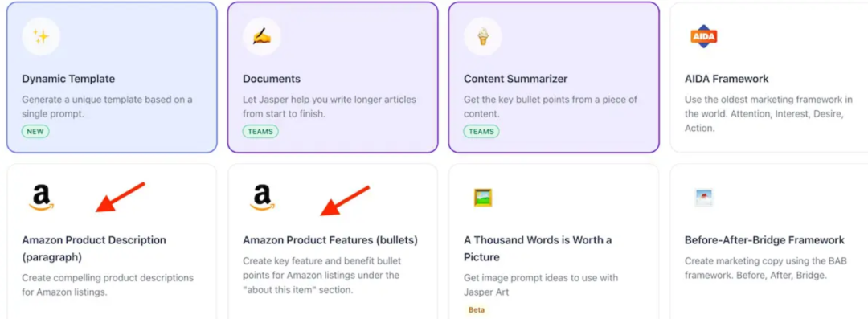Screen dimensions: 868x319
Task: Click the Before-After-Bridge photo icon
Action: [703, 198]
